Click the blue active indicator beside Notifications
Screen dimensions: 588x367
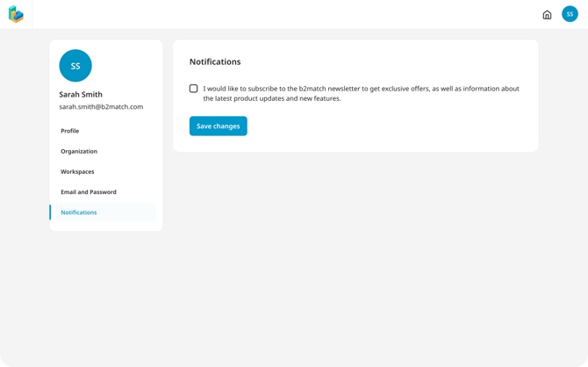(x=51, y=212)
